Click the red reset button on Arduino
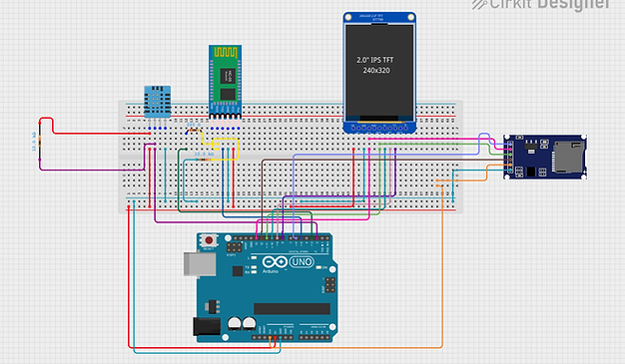625x364 pixels. tap(209, 240)
